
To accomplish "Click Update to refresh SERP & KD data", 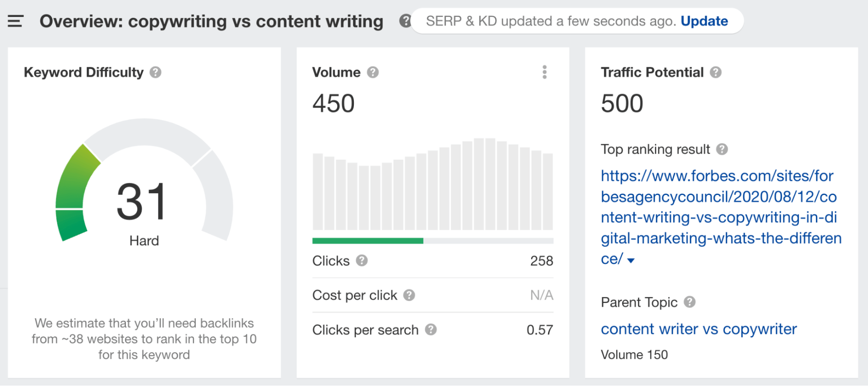I will [704, 20].
